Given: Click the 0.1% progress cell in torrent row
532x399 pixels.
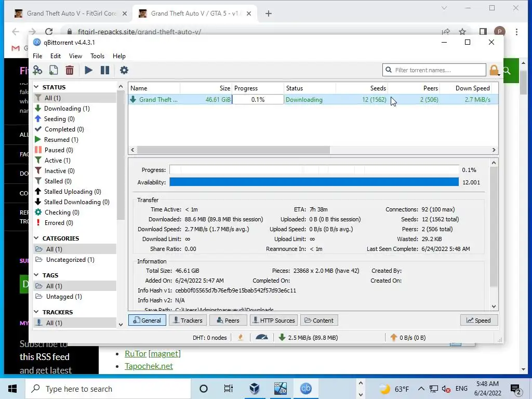Looking at the screenshot, I should coord(258,99).
